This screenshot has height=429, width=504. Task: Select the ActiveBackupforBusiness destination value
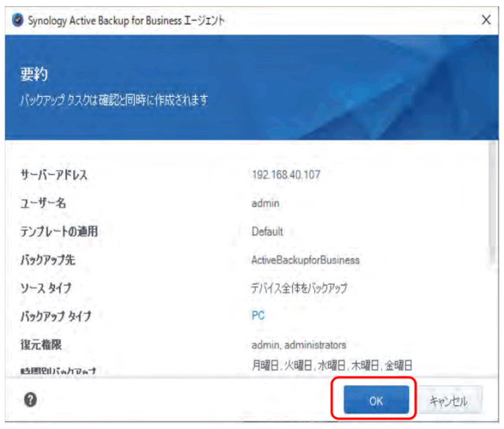[307, 260]
